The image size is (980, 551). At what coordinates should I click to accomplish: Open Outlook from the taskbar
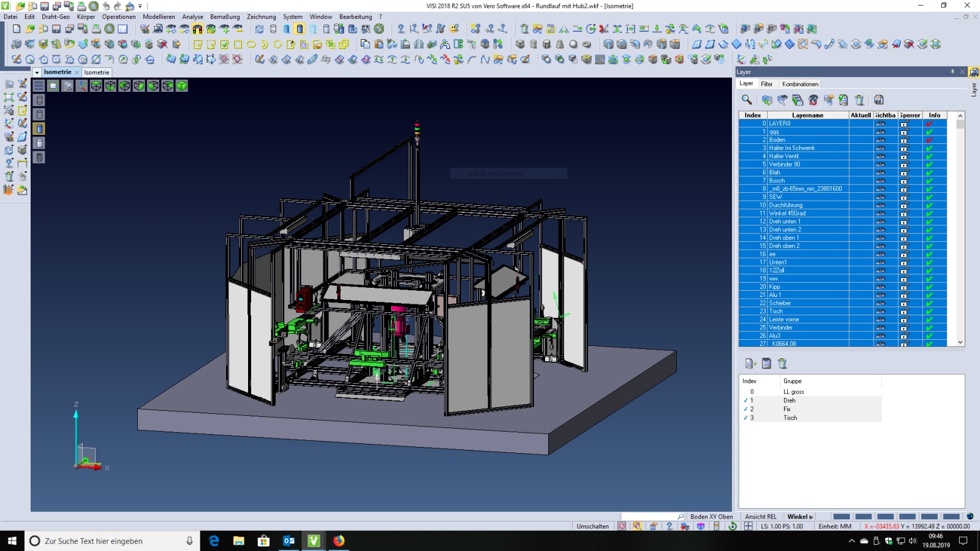tap(288, 541)
